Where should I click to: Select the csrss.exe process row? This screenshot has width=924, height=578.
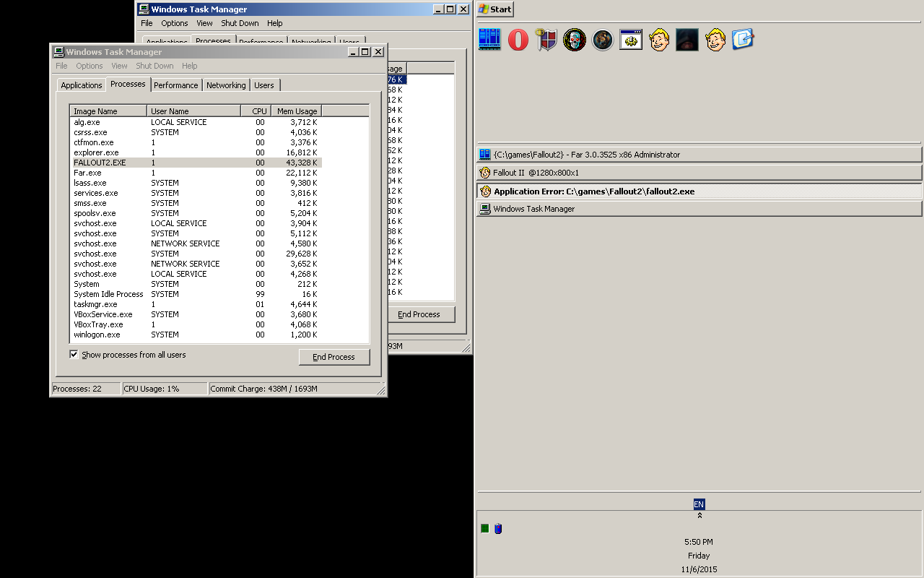tap(196, 132)
